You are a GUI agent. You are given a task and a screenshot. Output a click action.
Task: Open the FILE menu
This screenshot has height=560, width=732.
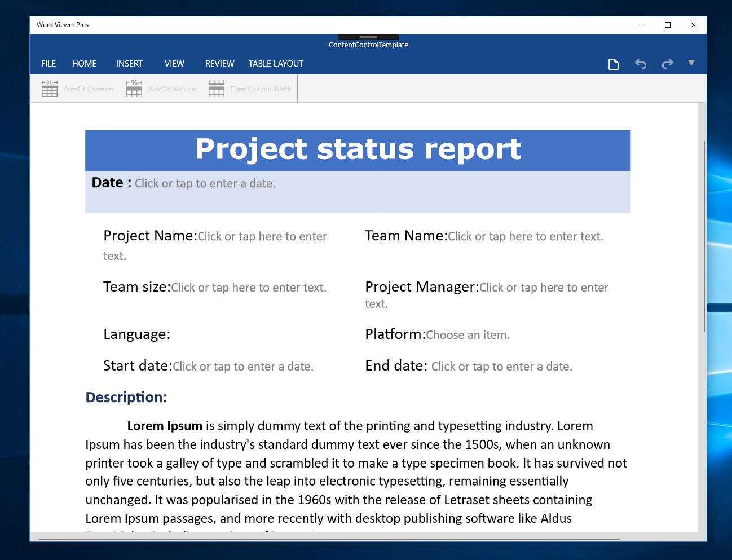(48, 64)
